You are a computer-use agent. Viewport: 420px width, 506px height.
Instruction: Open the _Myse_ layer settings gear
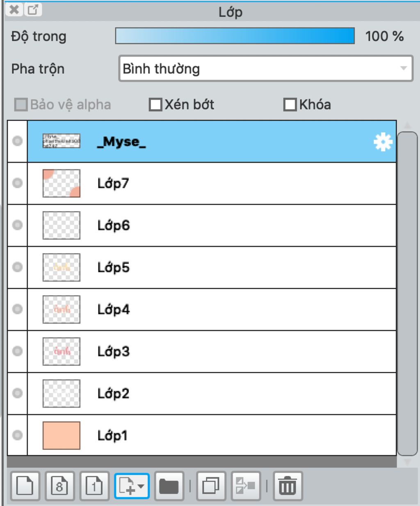tap(383, 142)
